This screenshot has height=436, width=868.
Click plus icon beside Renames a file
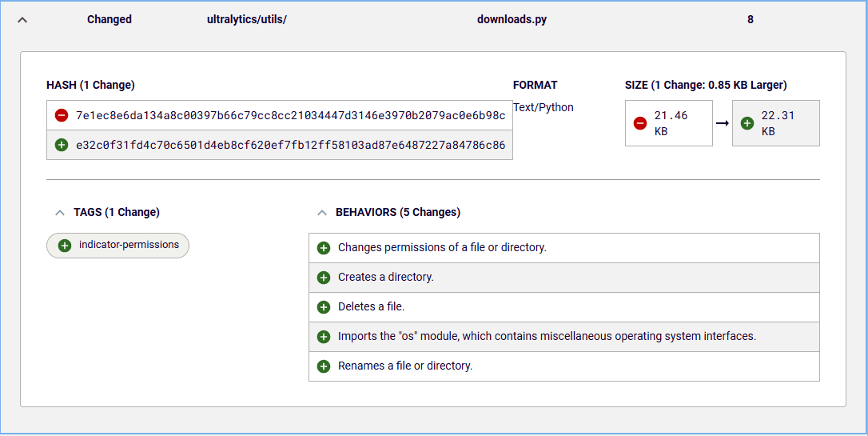tap(323, 366)
